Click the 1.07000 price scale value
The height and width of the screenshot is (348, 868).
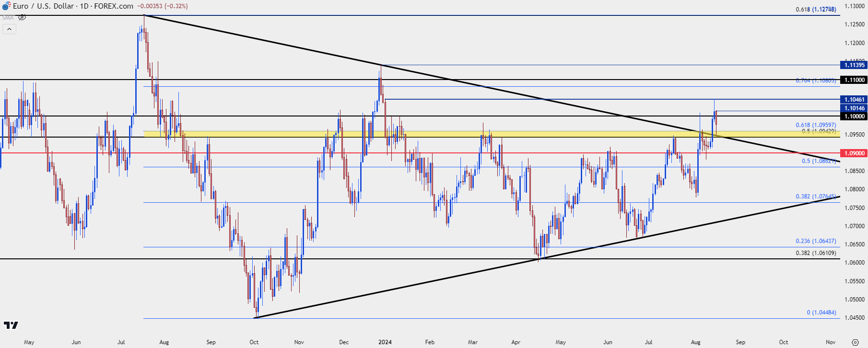point(855,226)
